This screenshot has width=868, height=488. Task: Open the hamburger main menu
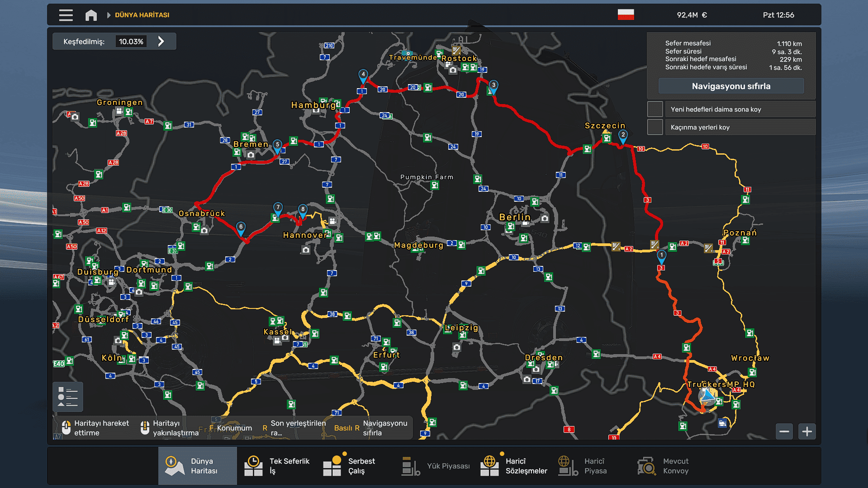[66, 15]
